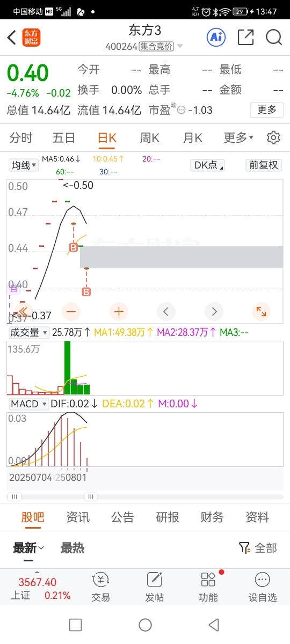The image size is (290, 644).
Task: Open the 均线 indicator dropdown
Action: click(24, 165)
